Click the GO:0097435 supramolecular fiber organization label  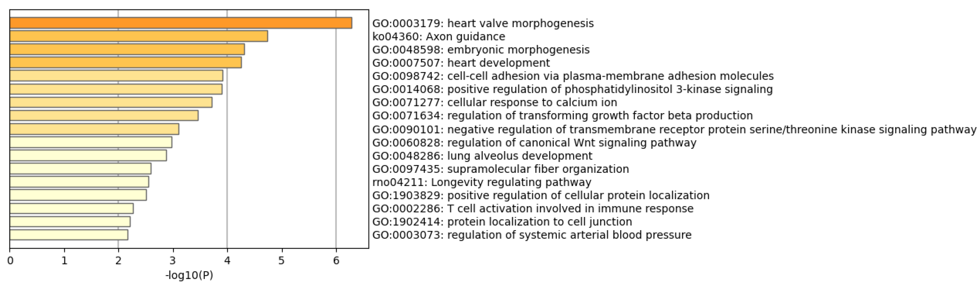(500, 169)
